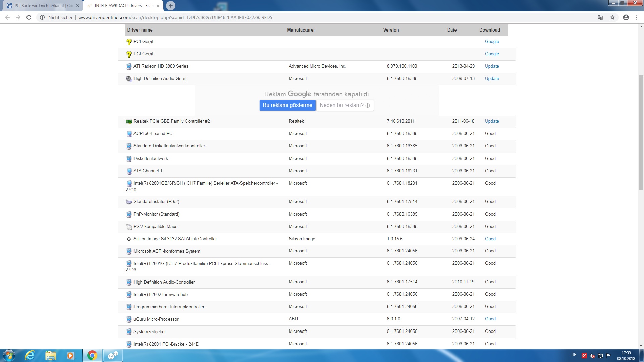Open the Chrome three-dot menu

pyautogui.click(x=637, y=17)
